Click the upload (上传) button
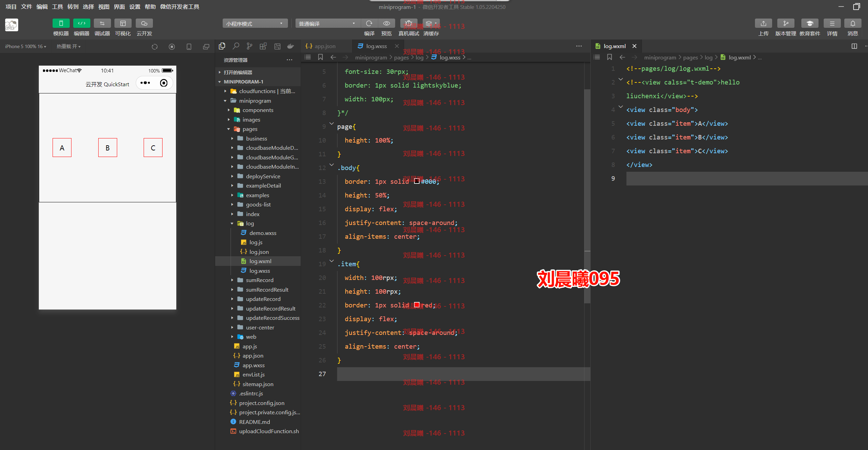Viewport: 868px width, 450px height. (x=763, y=23)
